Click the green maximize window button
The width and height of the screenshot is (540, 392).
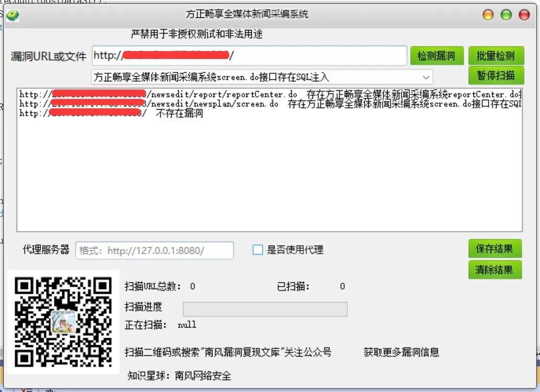tap(506, 15)
